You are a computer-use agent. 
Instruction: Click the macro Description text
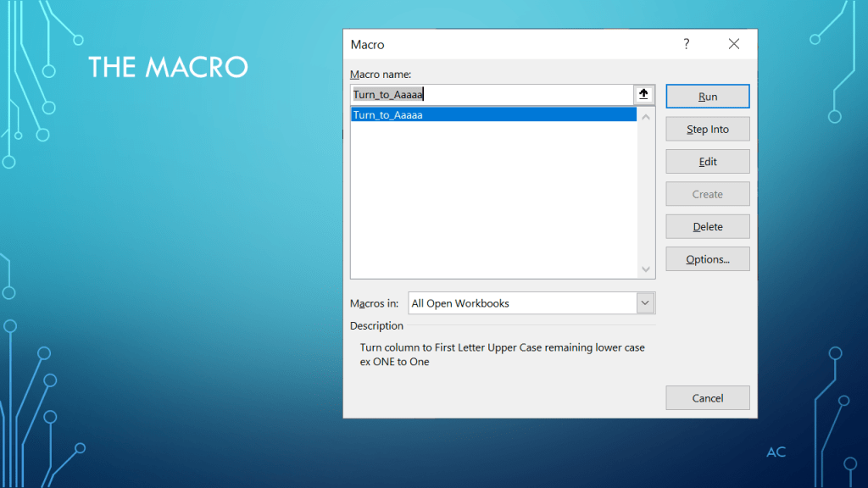click(502, 355)
